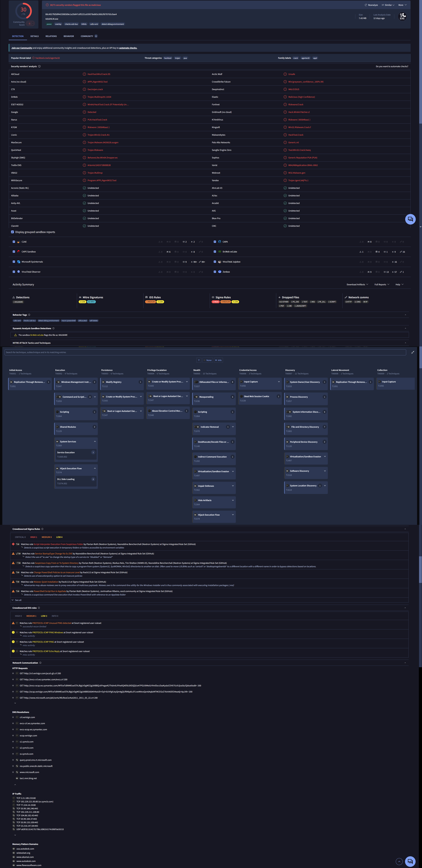Screen dimensions: 422x868
Task: Open the Similar dropdown
Action: point(388,5)
